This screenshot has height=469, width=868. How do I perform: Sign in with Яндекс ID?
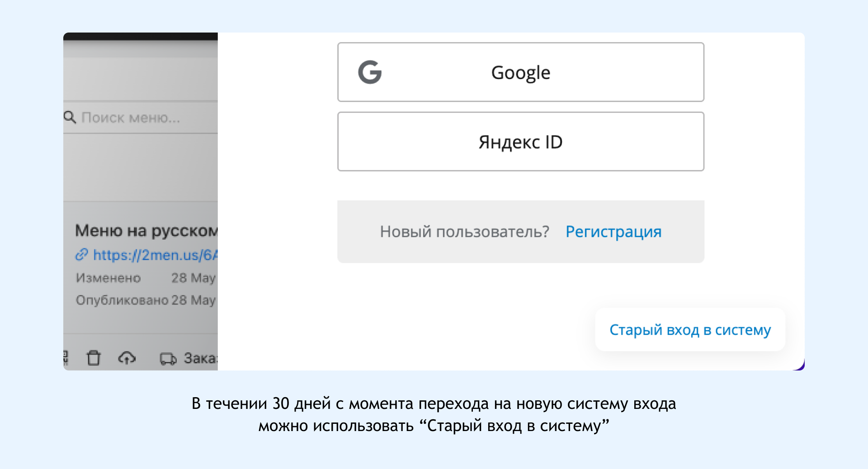point(520,142)
